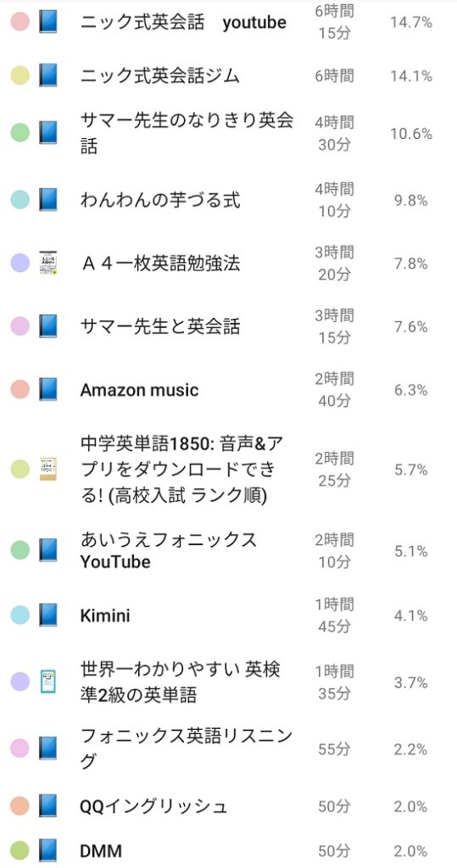
Task: Click the book icon beside サマー先生と英会話
Action: 48,326
